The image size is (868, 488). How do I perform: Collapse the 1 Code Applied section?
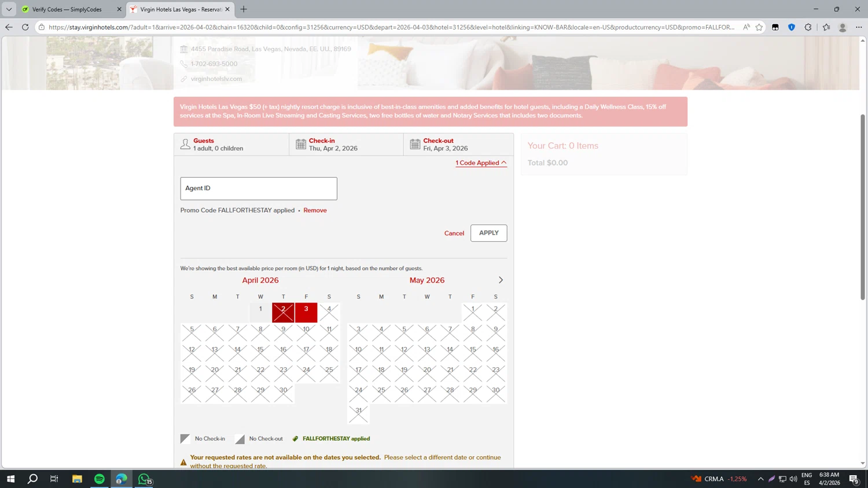pyautogui.click(x=481, y=163)
